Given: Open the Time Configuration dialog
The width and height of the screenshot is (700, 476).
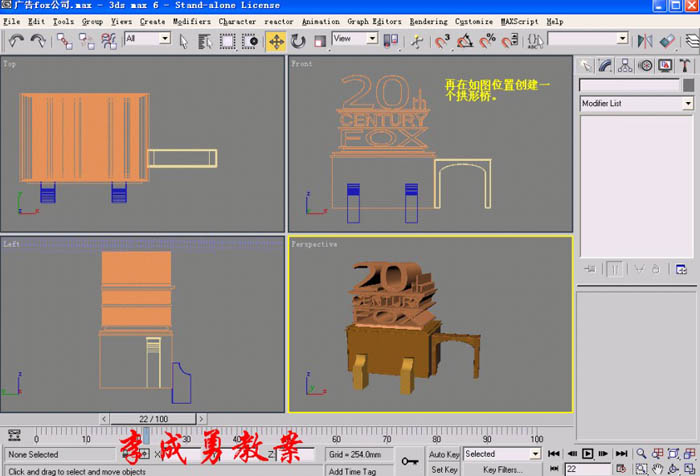Looking at the screenshot, I should pyautogui.click(x=621, y=468).
